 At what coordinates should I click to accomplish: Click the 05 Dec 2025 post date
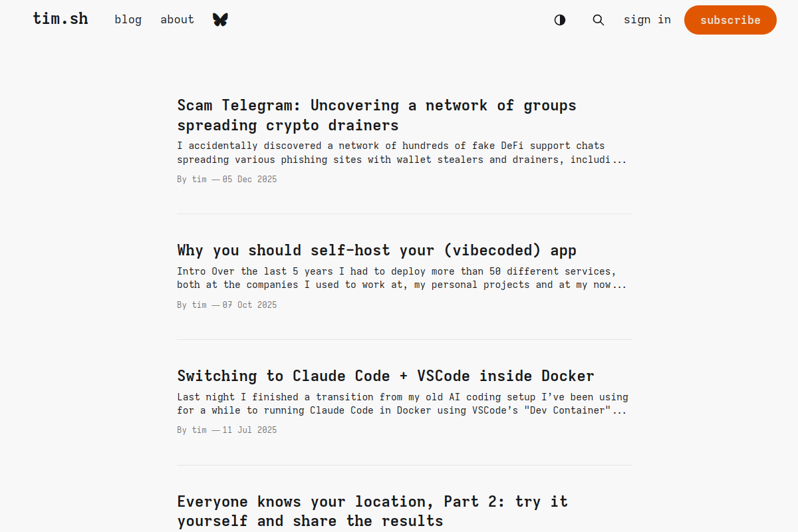coord(250,180)
